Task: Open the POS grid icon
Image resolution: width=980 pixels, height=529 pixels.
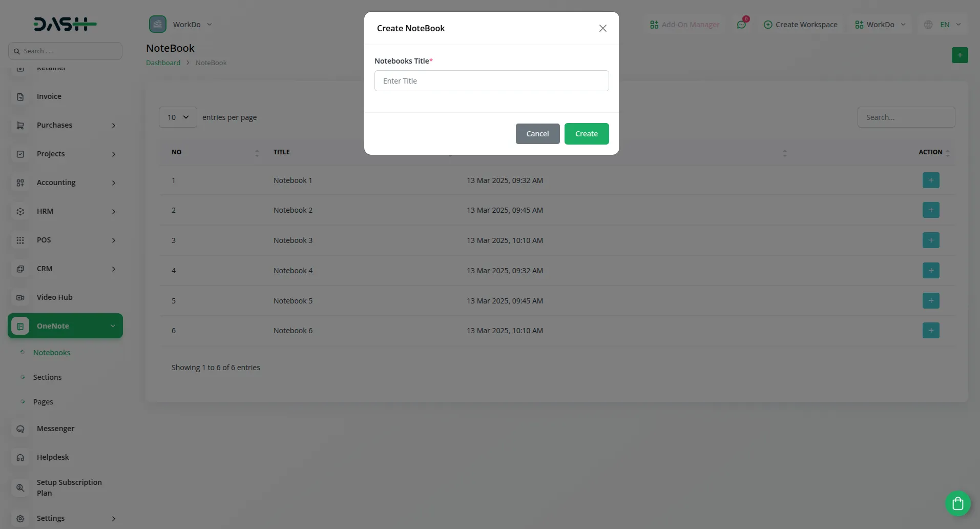Action: 20,240
